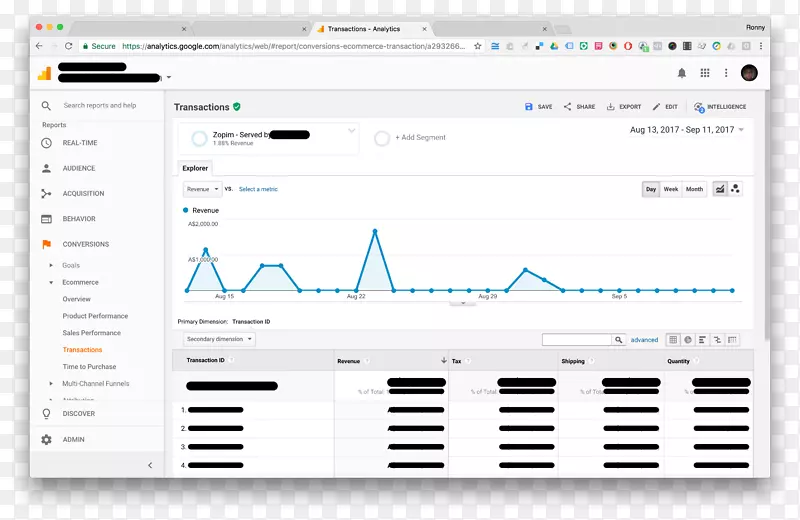Open the user profile avatar
The image size is (800, 520).
(749, 73)
